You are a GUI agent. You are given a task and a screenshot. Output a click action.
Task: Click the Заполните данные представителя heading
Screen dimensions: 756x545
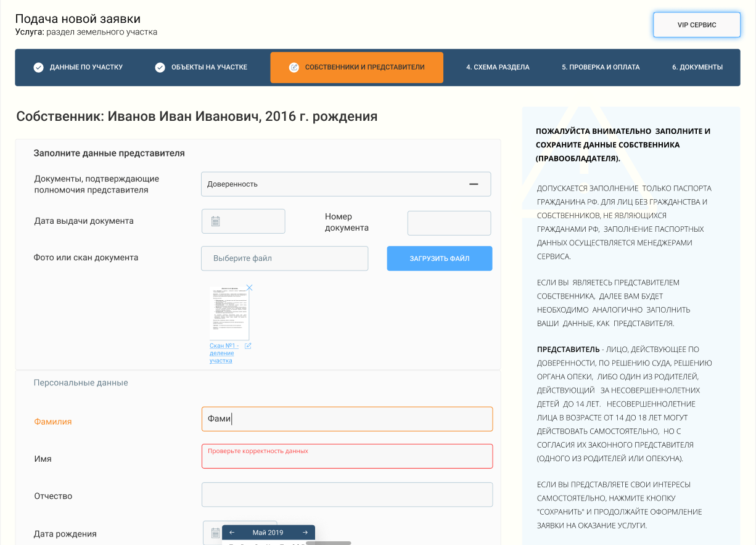tap(109, 153)
